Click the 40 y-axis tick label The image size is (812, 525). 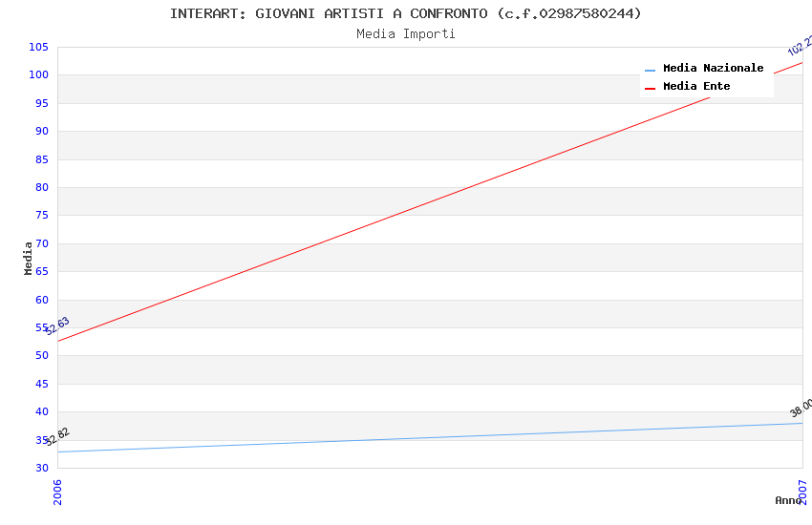42,411
